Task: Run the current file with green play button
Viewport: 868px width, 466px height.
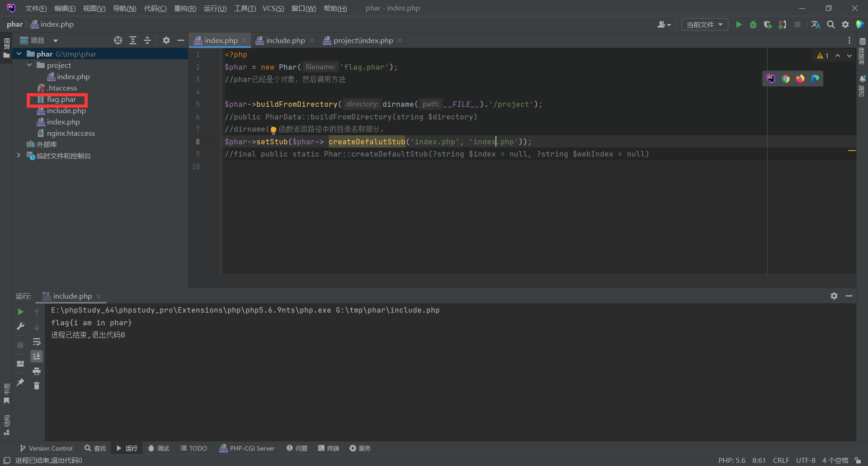Action: point(739,24)
